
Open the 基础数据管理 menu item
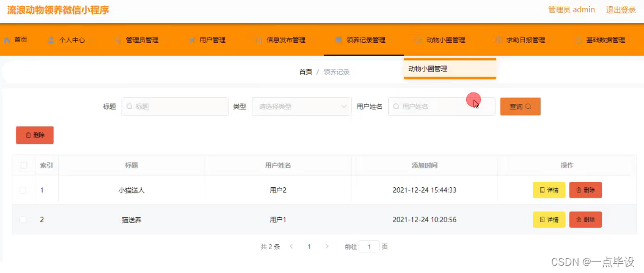(606, 40)
